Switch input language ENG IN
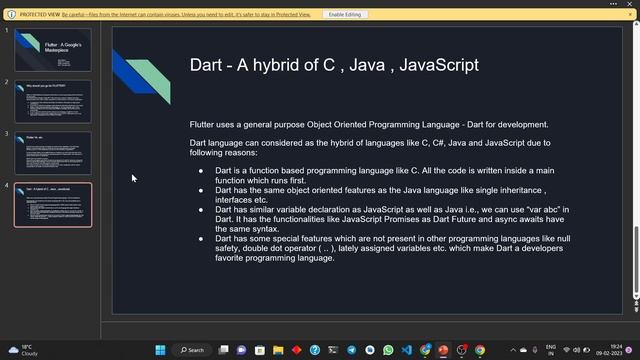The width and height of the screenshot is (640, 360). (x=551, y=350)
